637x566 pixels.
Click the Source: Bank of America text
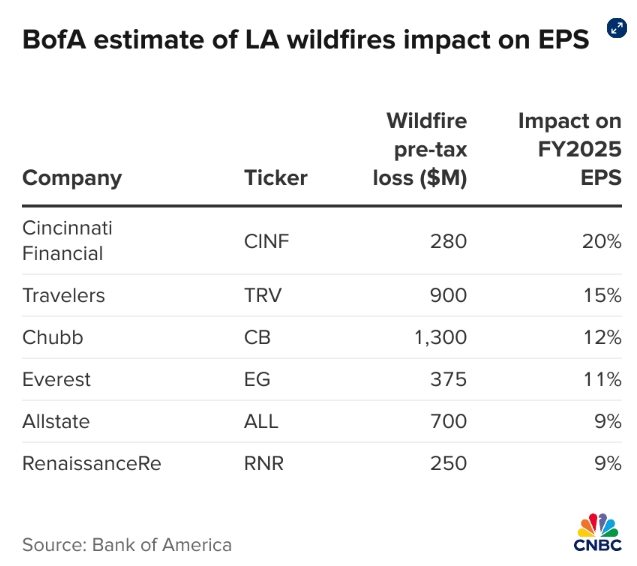pos(127,545)
